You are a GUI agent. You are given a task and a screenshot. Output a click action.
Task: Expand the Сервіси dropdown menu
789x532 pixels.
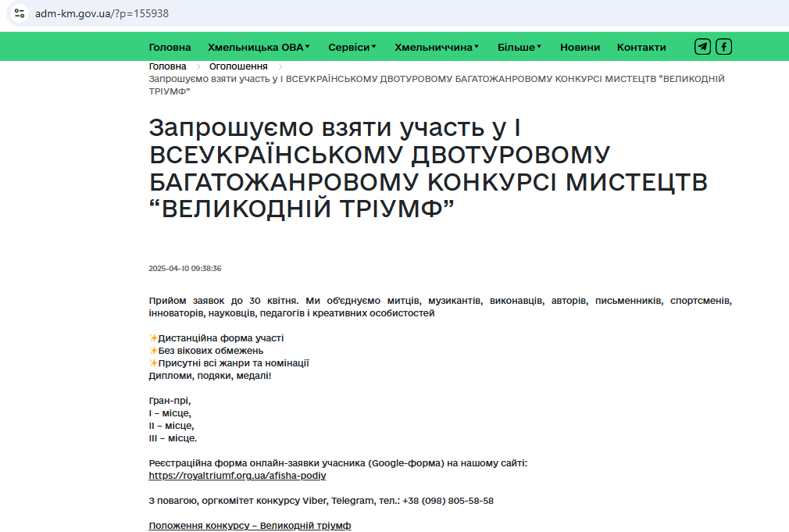(352, 47)
